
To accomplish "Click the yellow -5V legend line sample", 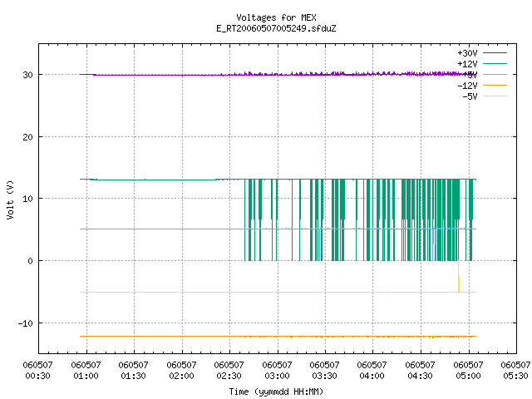I will pos(495,96).
